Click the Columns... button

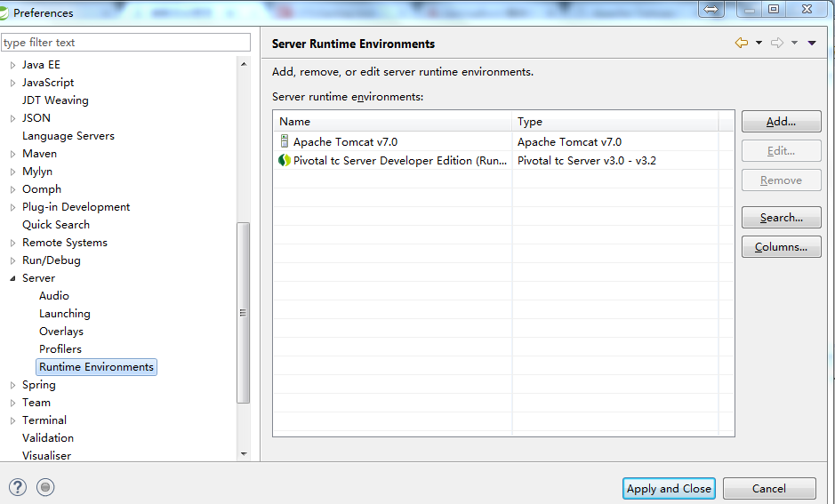pos(782,247)
